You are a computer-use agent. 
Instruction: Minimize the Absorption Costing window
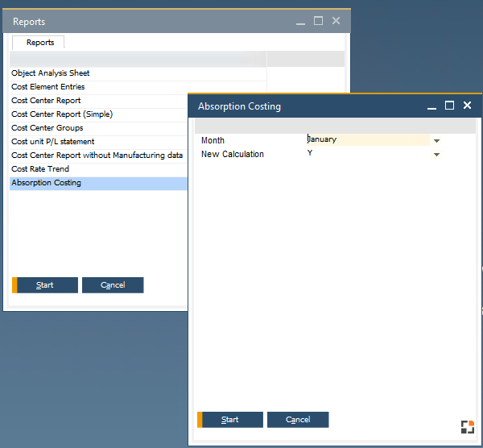click(431, 106)
